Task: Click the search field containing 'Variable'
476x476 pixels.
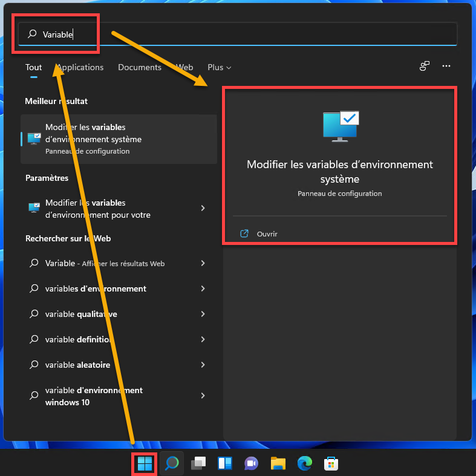Action: point(237,34)
